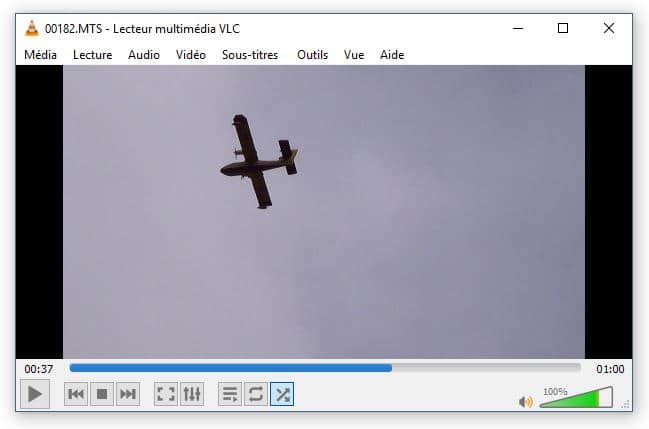Click the Play button

(x=35, y=394)
